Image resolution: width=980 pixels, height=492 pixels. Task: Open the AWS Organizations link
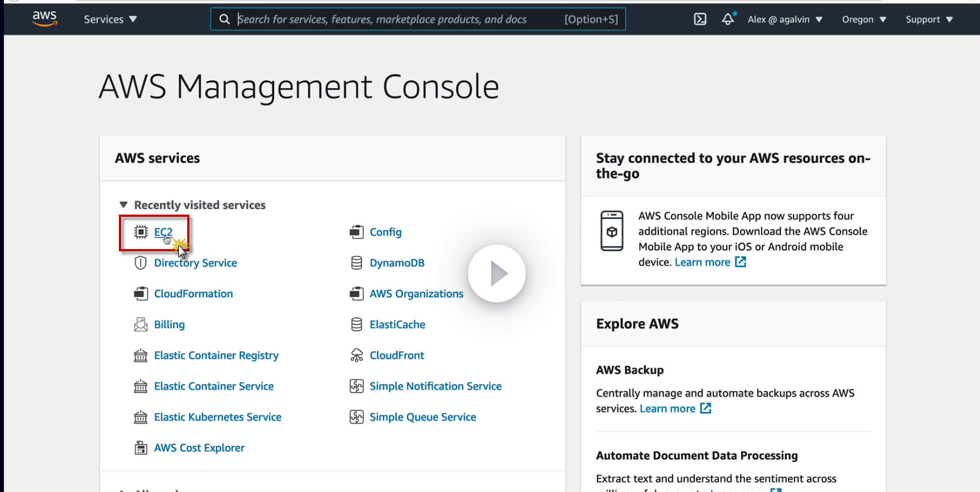(x=416, y=294)
